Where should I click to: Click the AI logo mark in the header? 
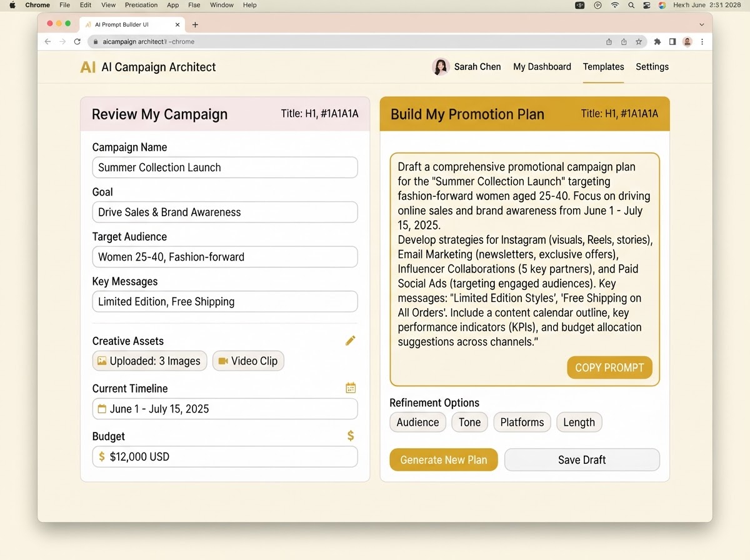(x=88, y=67)
